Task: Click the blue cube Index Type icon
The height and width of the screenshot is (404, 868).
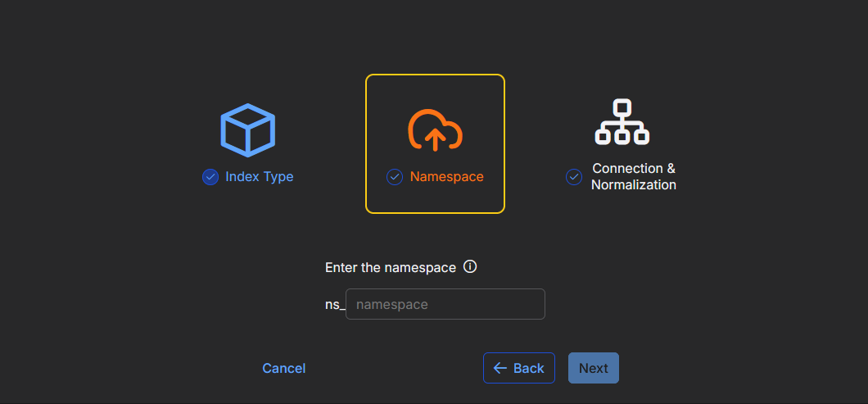Action: (247, 130)
